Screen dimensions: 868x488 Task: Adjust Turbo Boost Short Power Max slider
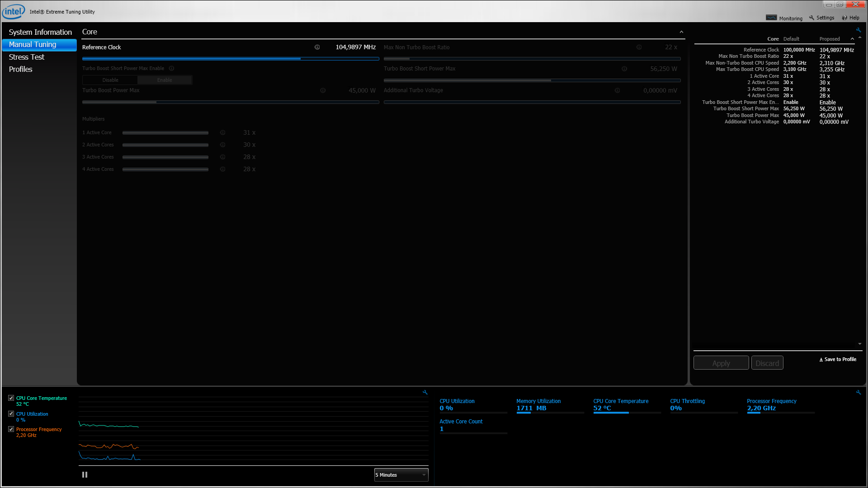(x=532, y=80)
